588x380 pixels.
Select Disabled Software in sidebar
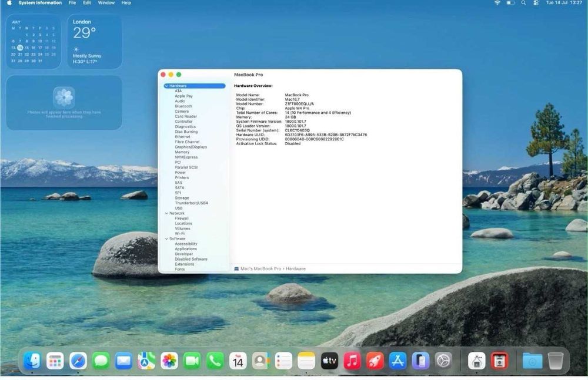click(x=191, y=259)
